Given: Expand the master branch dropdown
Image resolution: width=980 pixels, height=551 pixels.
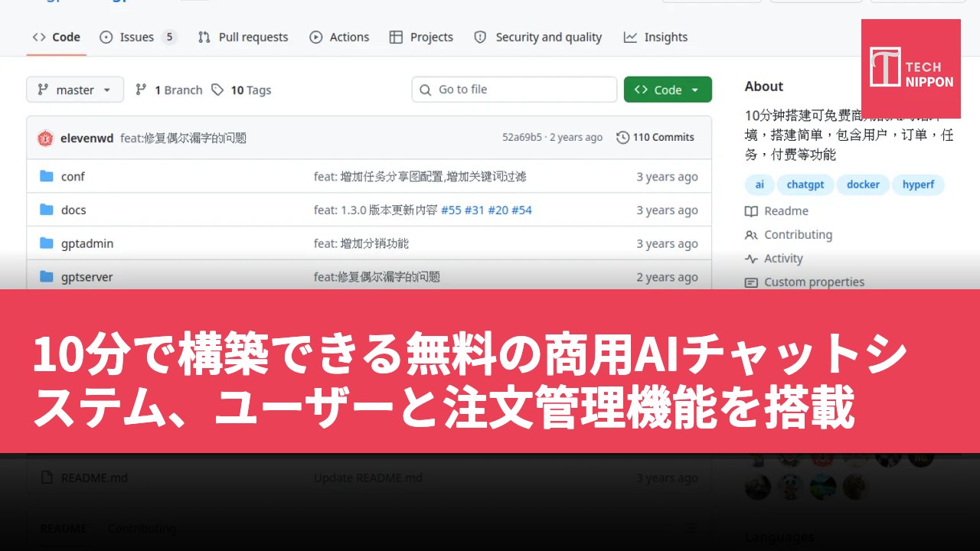Looking at the screenshot, I should pyautogui.click(x=75, y=90).
